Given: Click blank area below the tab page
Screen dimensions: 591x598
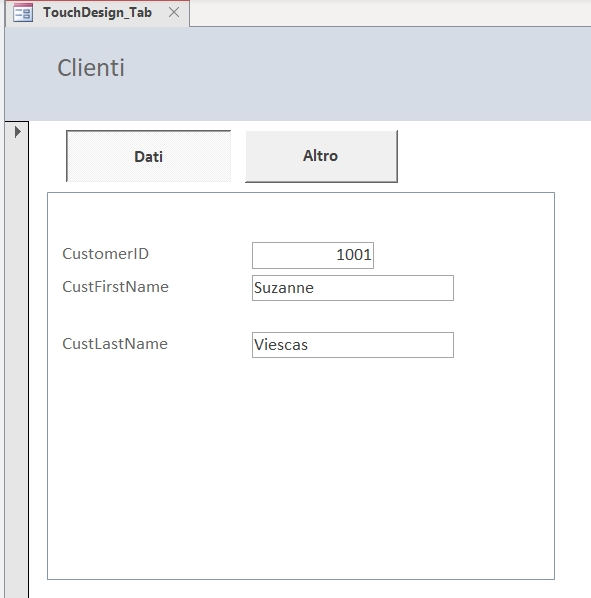Looking at the screenshot, I should pyautogui.click(x=301, y=589).
